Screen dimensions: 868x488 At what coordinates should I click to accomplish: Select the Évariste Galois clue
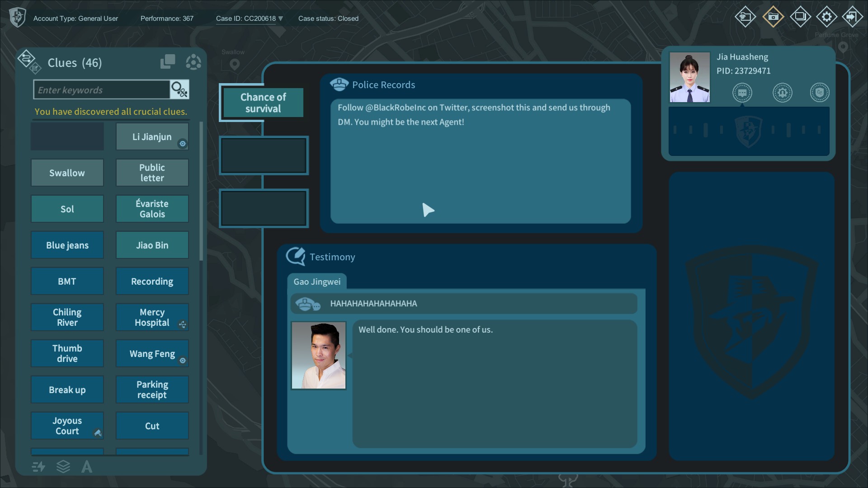click(152, 209)
